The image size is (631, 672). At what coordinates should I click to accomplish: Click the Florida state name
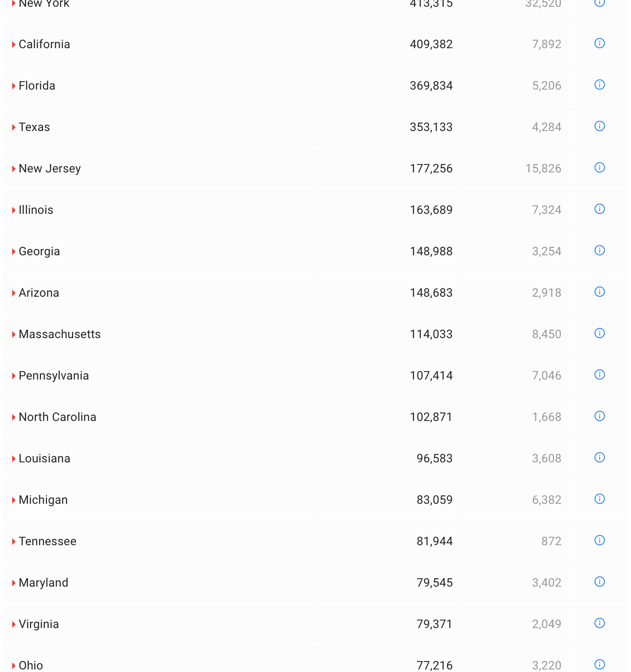click(x=37, y=86)
